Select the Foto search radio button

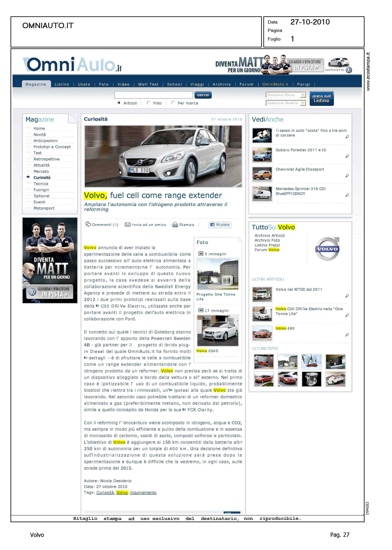[148, 103]
